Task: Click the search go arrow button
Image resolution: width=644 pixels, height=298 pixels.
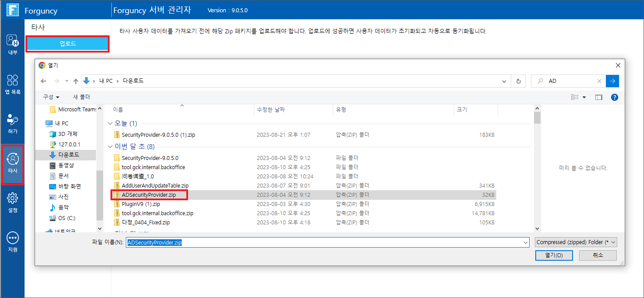Action: click(612, 81)
